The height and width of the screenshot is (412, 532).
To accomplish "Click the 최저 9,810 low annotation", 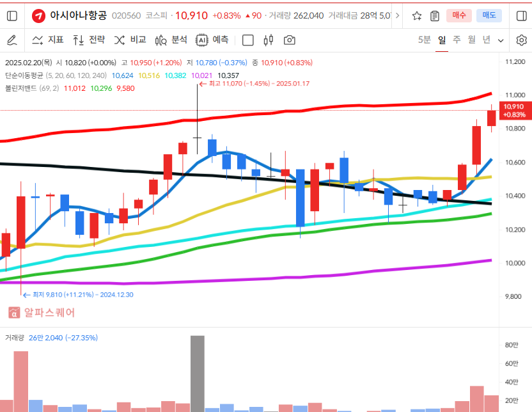I will pos(78,294).
